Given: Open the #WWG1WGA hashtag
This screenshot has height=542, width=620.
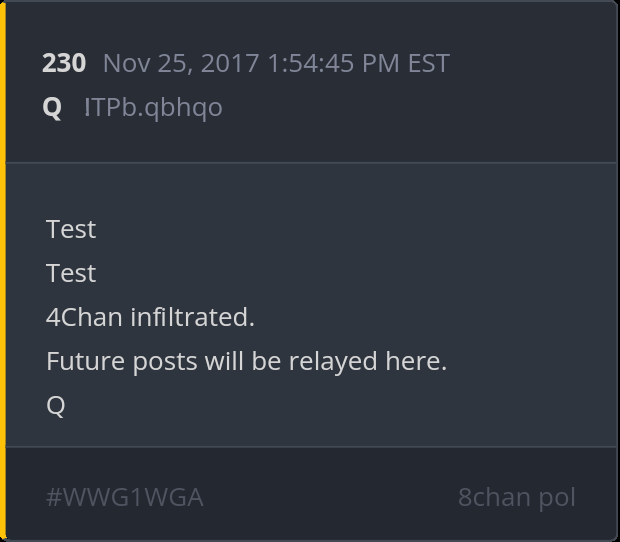Looking at the screenshot, I should coord(124,497).
